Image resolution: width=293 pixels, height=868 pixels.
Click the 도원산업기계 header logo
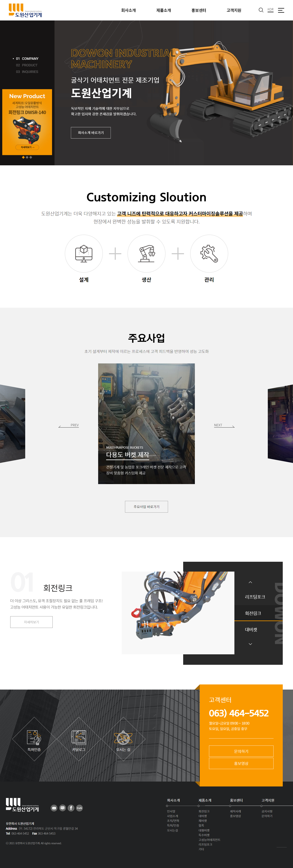[x=25, y=10]
